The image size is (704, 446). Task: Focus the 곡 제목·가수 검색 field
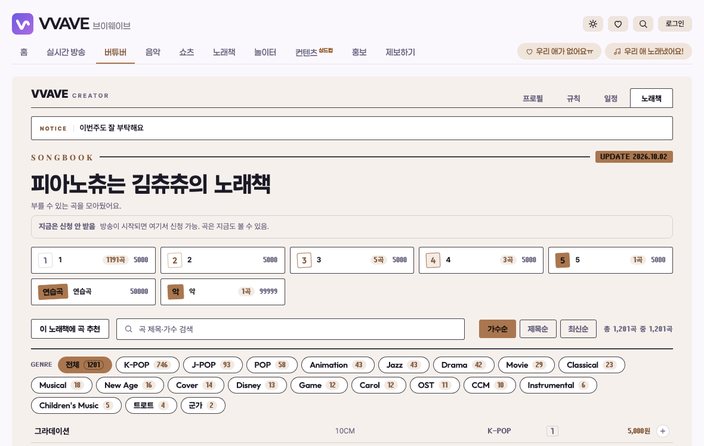pyautogui.click(x=290, y=329)
